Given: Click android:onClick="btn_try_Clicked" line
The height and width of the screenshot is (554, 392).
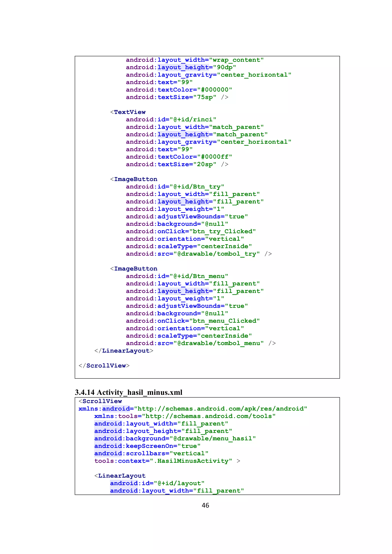Looking at the screenshot, I should [x=191, y=231].
